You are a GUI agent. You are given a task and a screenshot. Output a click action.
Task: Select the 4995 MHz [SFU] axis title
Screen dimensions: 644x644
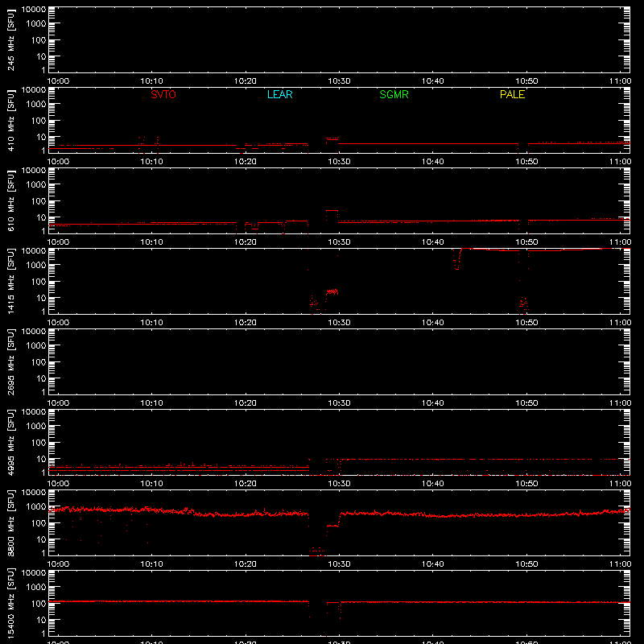click(10, 442)
